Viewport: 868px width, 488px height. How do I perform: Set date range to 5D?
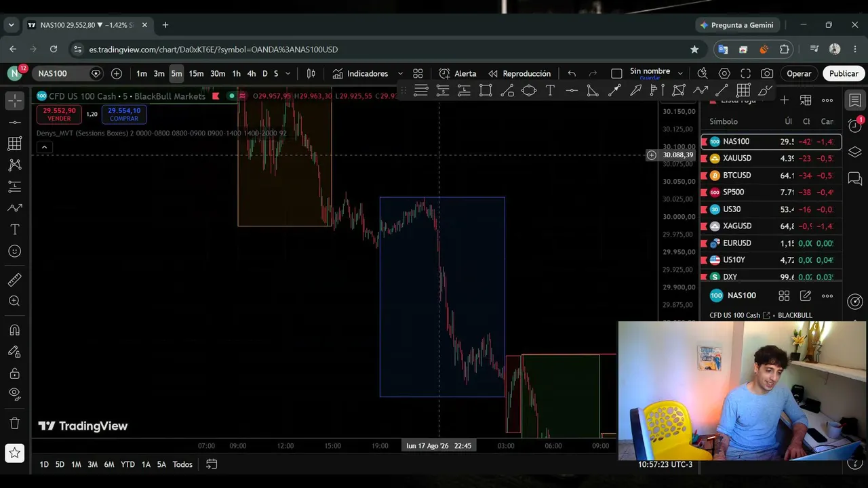click(60, 464)
